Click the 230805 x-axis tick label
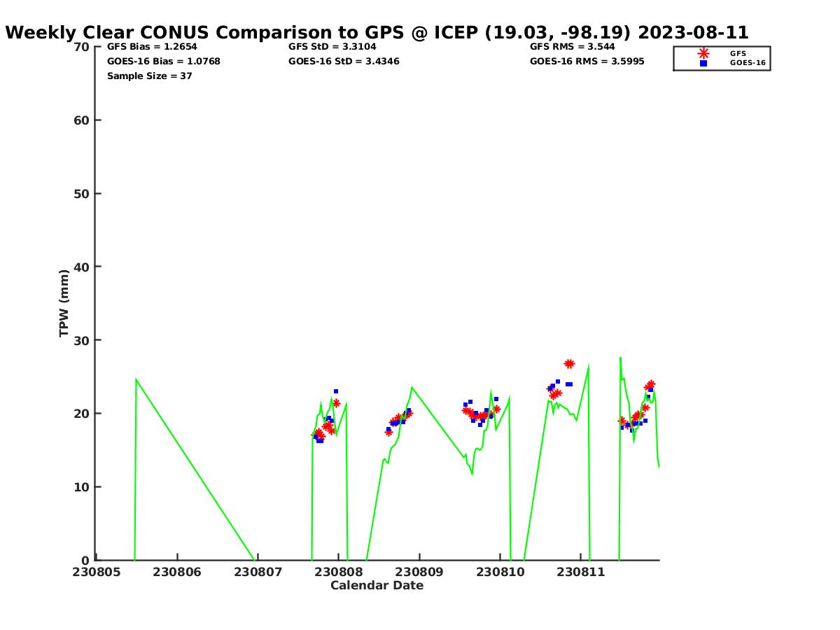The image size is (840, 630). point(96,572)
